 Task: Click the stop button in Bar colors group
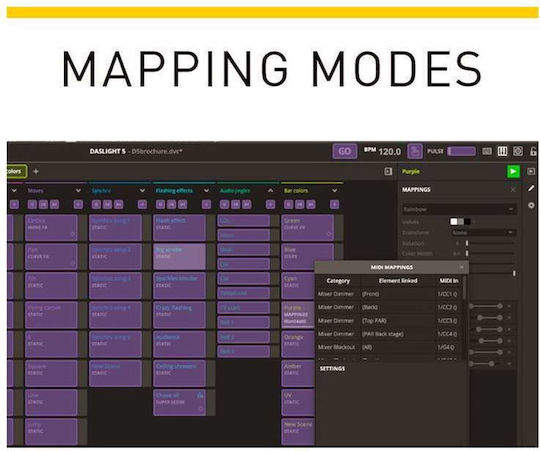pyautogui.click(x=288, y=204)
